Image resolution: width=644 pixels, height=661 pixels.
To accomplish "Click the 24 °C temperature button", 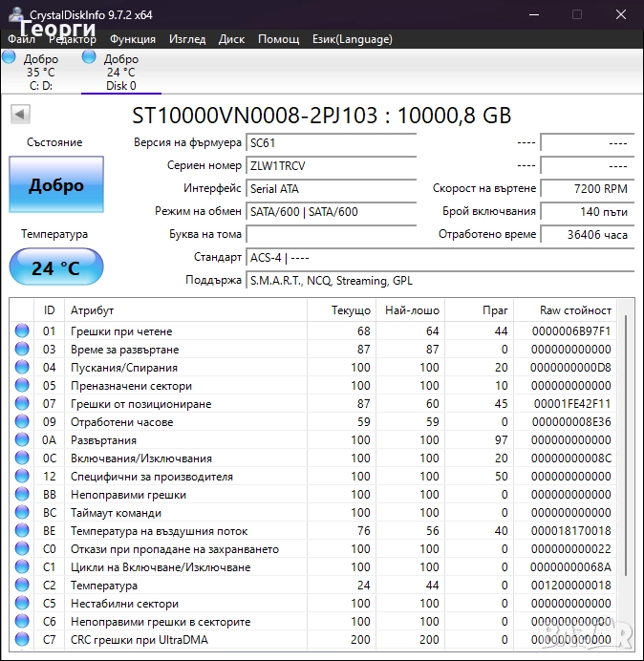I will 56,268.
